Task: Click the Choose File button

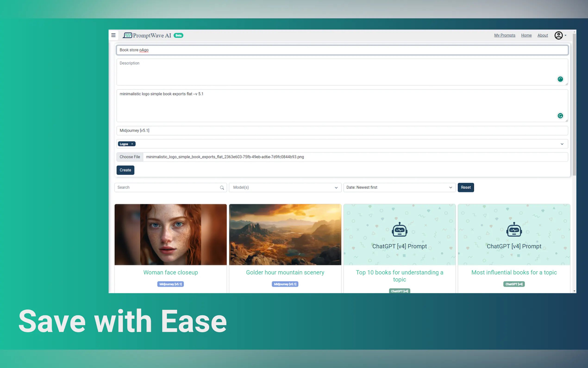Action: 130,157
